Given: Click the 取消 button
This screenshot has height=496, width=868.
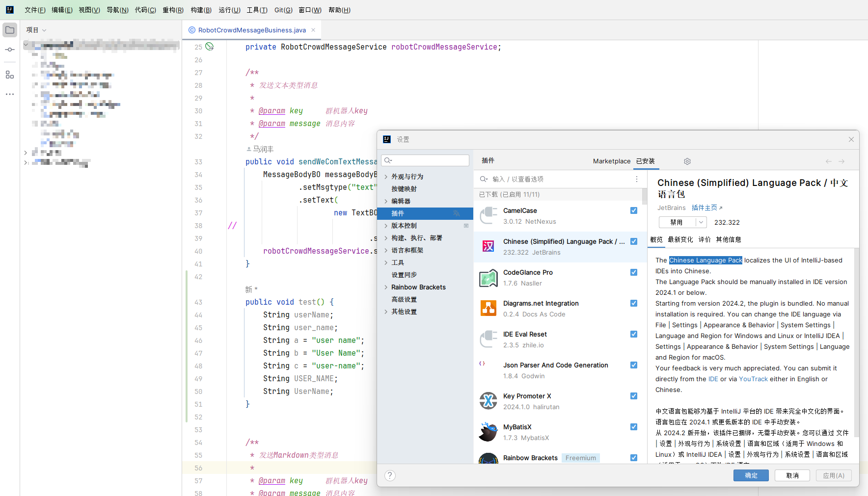Looking at the screenshot, I should point(792,475).
